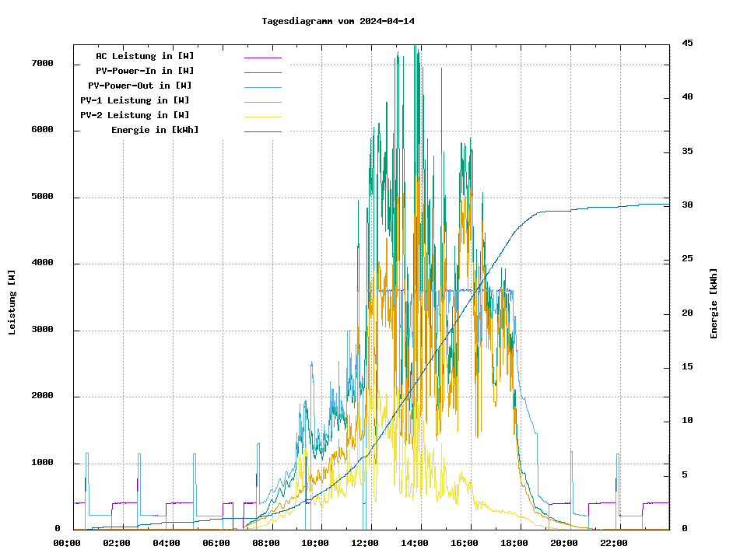Screen dimensions: 747x560
Task: Select the PV-1 Leistung legend label
Action: click(135, 100)
